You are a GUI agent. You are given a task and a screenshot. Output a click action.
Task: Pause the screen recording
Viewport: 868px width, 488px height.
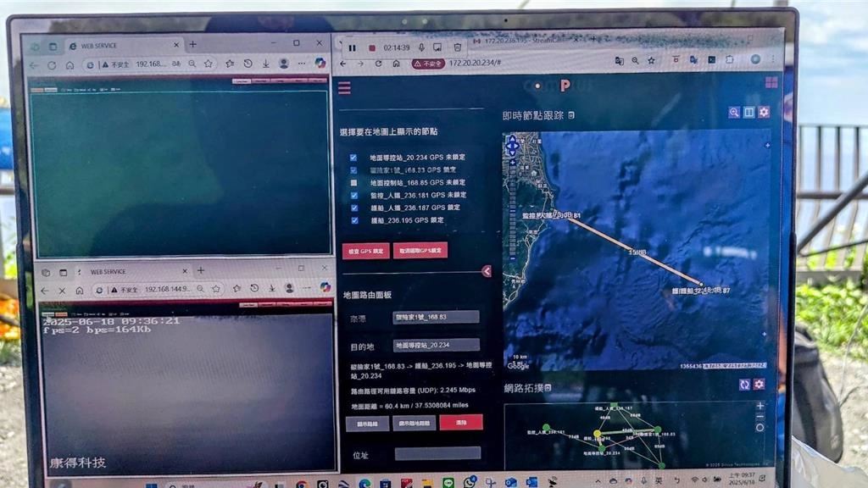pyautogui.click(x=353, y=47)
